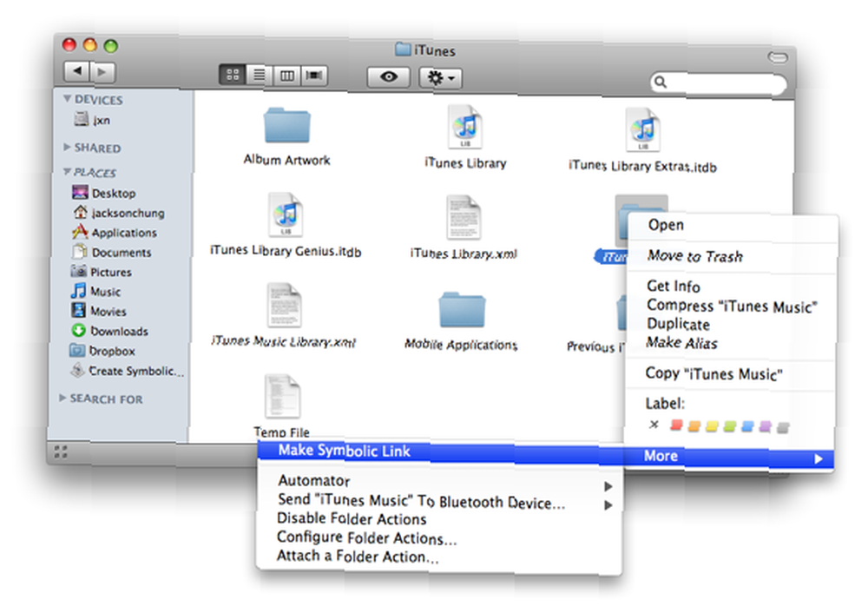Collapse the DEVICES section
The width and height of the screenshot is (868, 613).
pyautogui.click(x=67, y=99)
